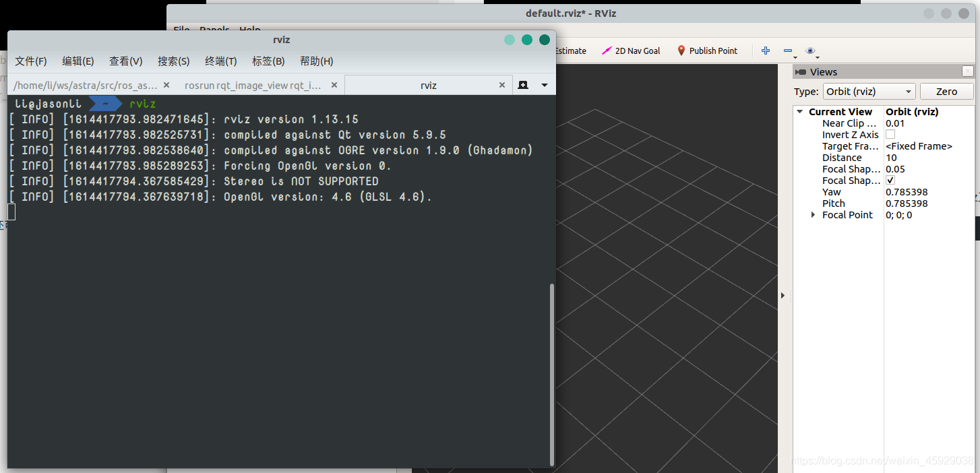
Task: Collapse the Views side panel using the arrow handle
Action: (x=783, y=295)
